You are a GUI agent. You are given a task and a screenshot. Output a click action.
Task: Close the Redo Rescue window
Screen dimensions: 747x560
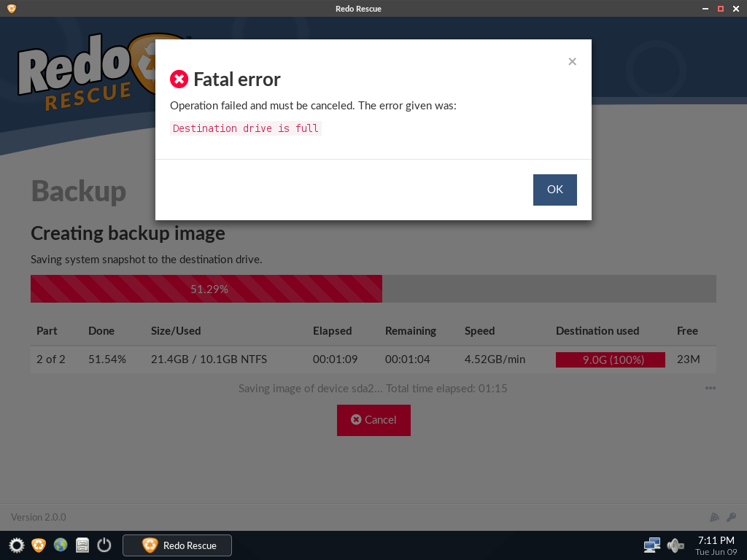point(735,9)
